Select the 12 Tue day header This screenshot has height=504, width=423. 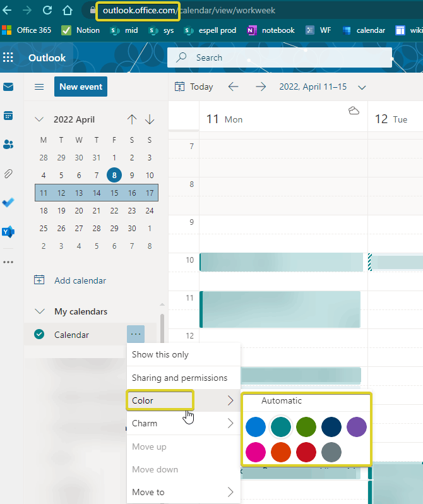(x=391, y=119)
